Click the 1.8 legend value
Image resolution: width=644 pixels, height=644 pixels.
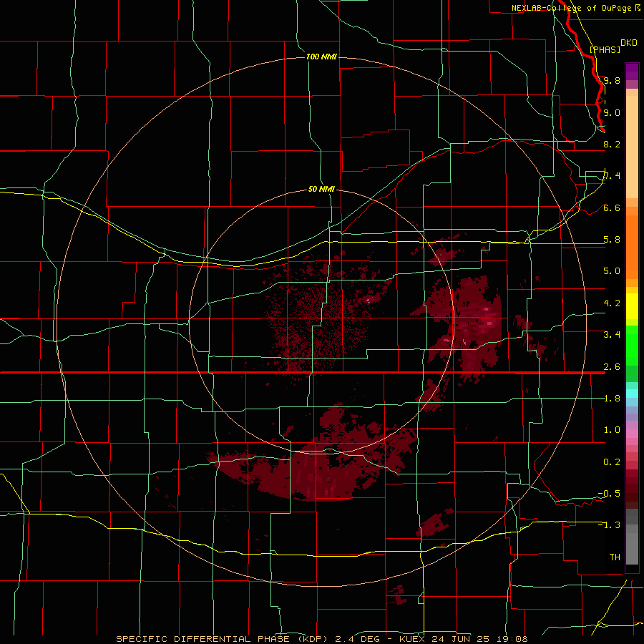[x=612, y=399]
